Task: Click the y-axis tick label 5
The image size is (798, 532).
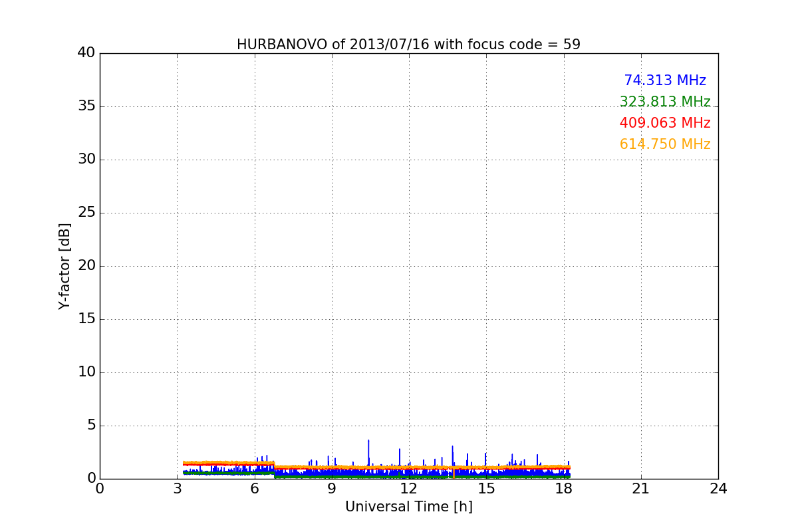Action: (90, 426)
